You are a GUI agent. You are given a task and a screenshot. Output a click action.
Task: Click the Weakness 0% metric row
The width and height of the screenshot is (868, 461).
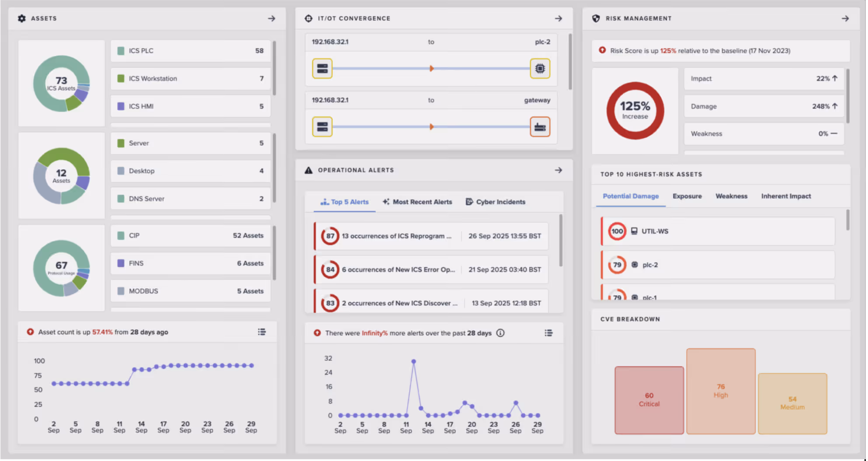pos(764,133)
